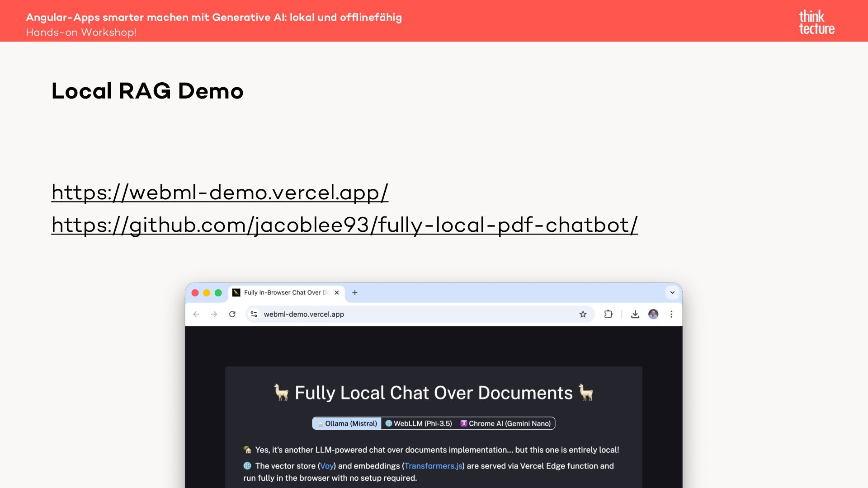This screenshot has height=488, width=868.
Task: Open the browser downloads icon
Action: 635,314
